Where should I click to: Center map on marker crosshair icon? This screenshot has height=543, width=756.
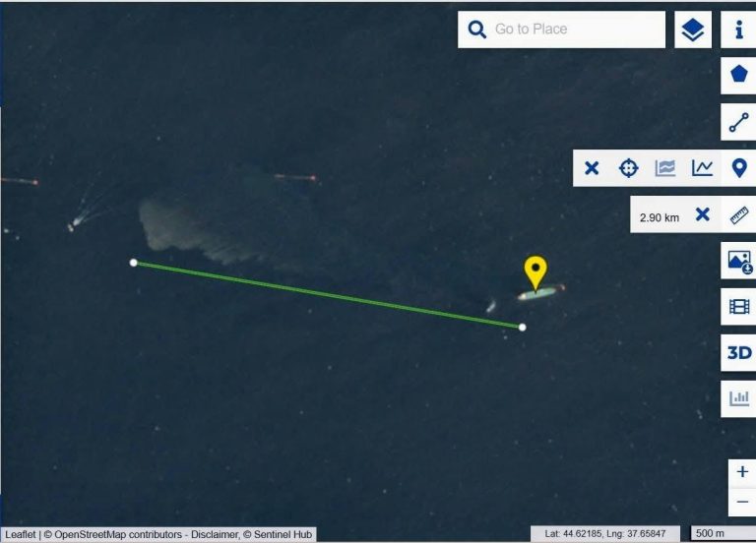click(x=628, y=168)
